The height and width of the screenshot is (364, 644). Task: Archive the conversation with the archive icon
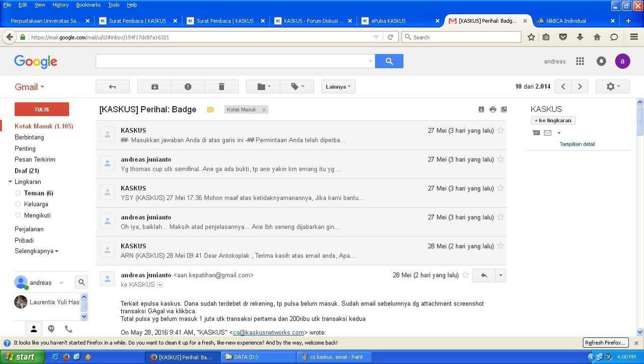(154, 87)
